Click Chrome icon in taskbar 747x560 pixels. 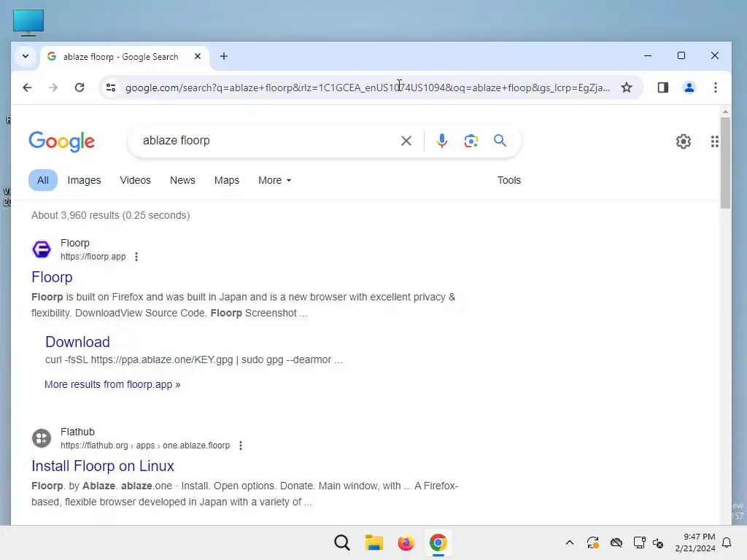click(x=438, y=542)
